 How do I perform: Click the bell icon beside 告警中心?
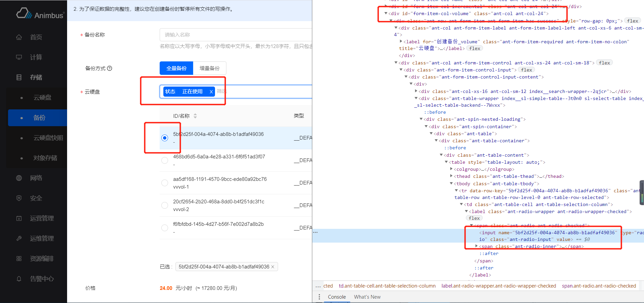pyautogui.click(x=19, y=279)
